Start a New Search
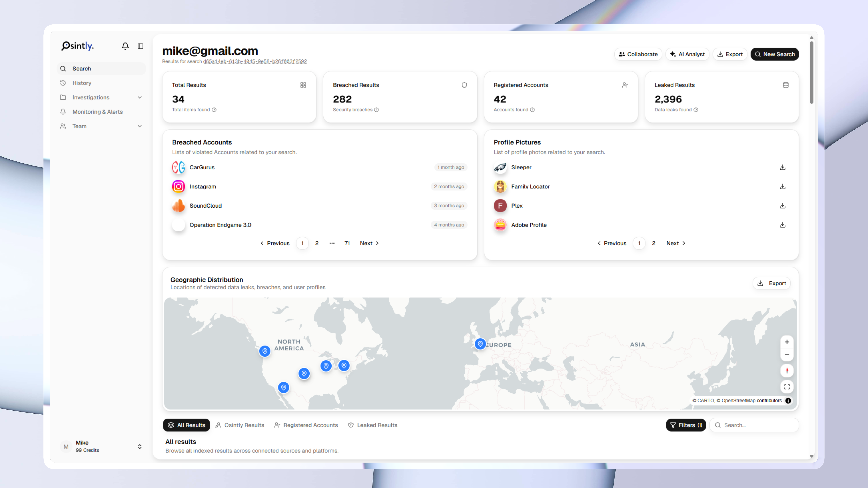The width and height of the screenshot is (868, 488). tap(775, 54)
